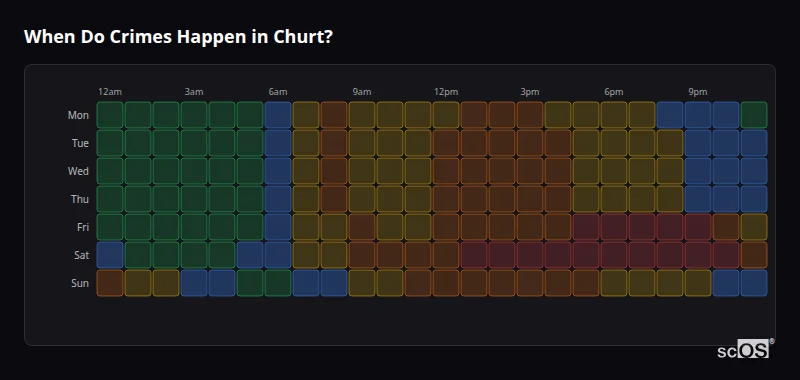800x380 pixels.
Task: Select the Friday 9pm red cell
Action: coord(698,227)
